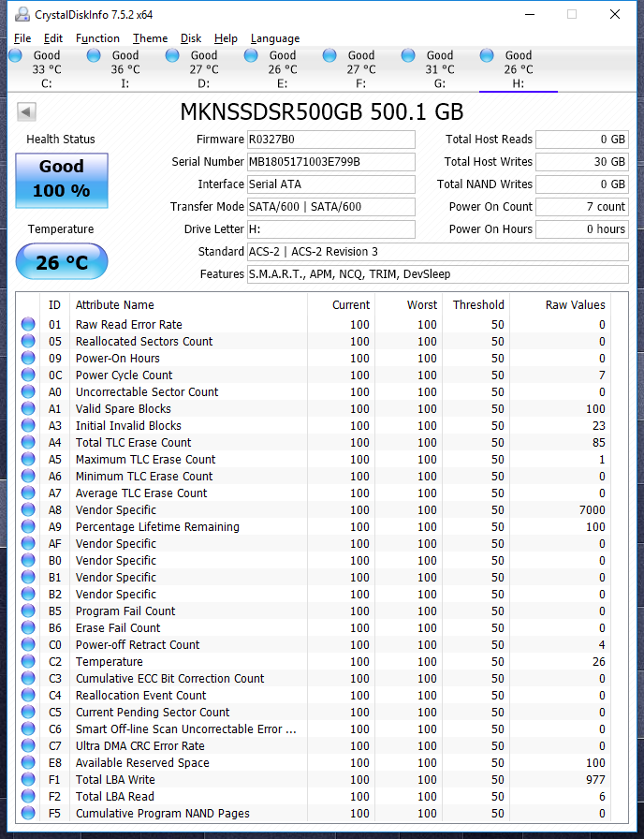Click the Firmware value field
Image resolution: width=644 pixels, height=839 pixels.
click(x=330, y=140)
